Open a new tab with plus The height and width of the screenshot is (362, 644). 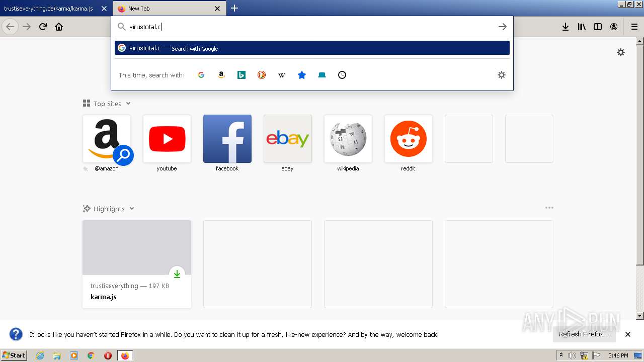(234, 8)
